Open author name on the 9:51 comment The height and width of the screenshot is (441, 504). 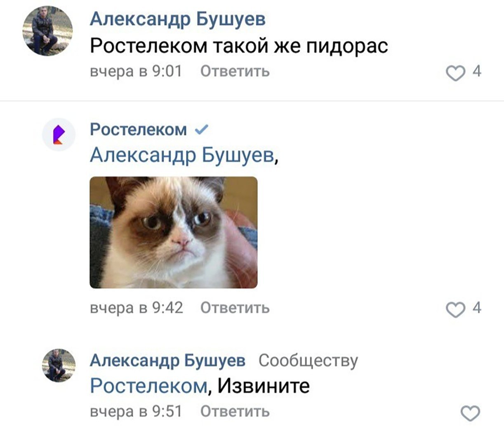click(168, 361)
